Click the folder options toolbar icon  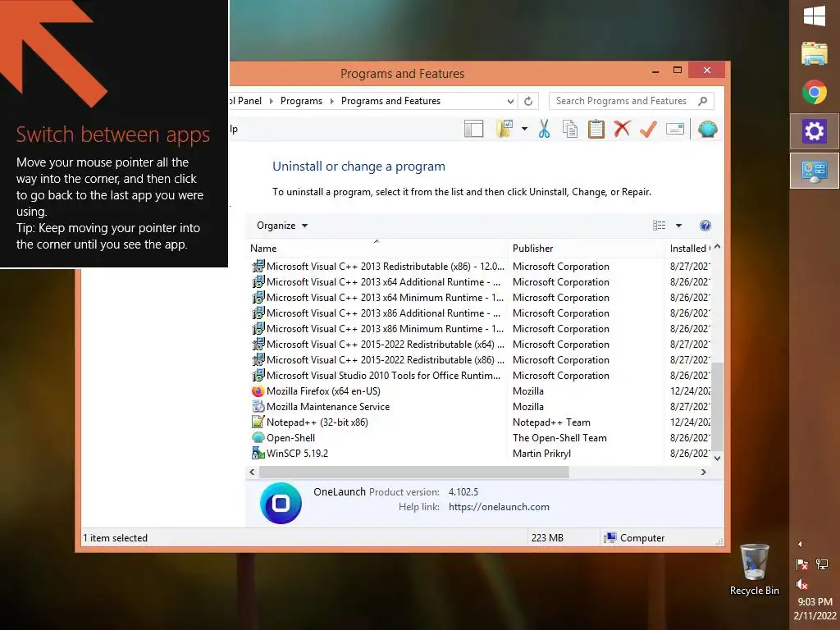(x=504, y=129)
